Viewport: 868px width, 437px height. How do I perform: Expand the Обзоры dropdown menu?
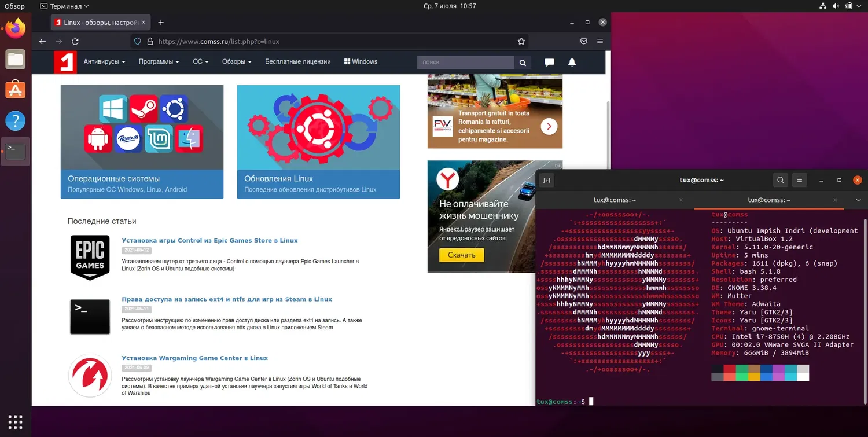pos(237,62)
